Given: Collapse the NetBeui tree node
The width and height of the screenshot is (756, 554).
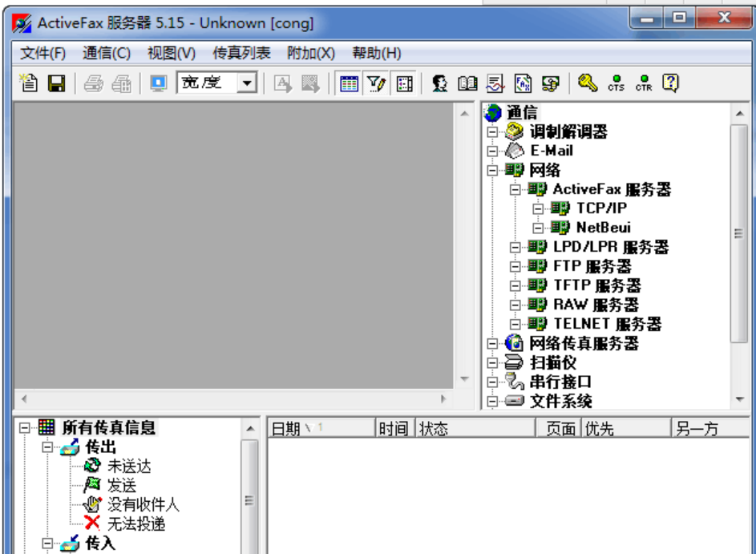Looking at the screenshot, I should tap(538, 228).
